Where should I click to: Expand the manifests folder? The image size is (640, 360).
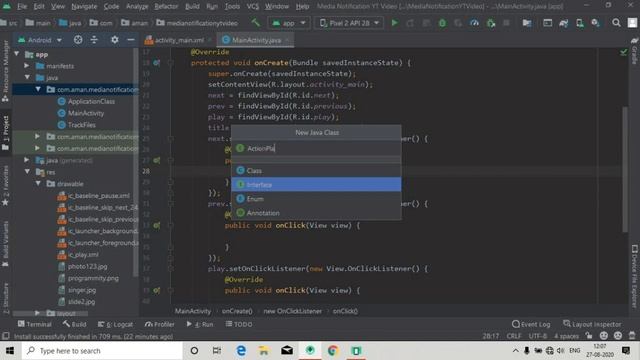click(27, 66)
